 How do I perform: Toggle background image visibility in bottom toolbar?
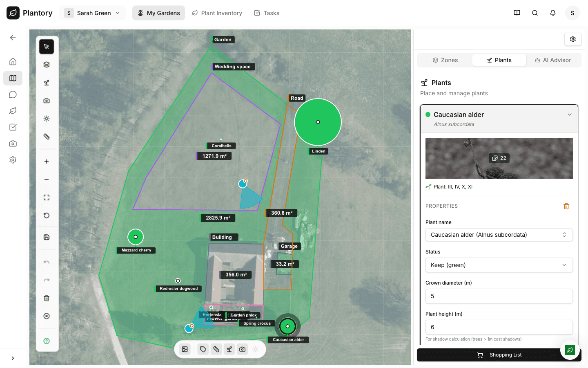pyautogui.click(x=185, y=349)
